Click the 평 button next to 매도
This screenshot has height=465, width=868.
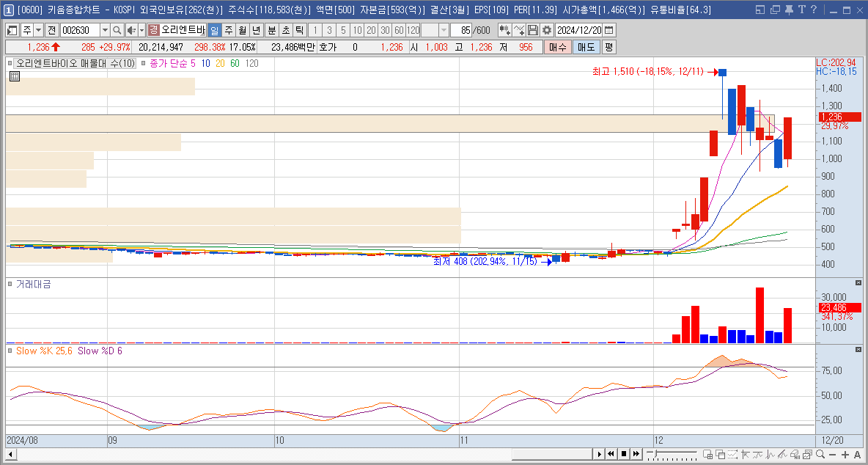click(608, 48)
